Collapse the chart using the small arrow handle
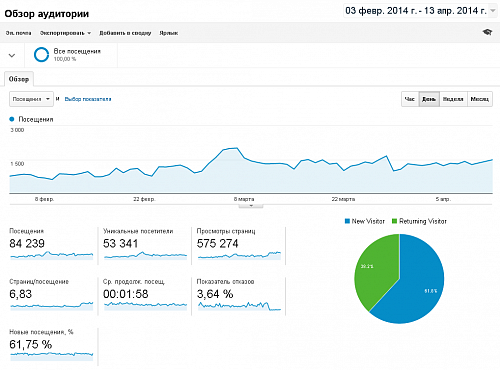The image size is (500, 370). 251,206
